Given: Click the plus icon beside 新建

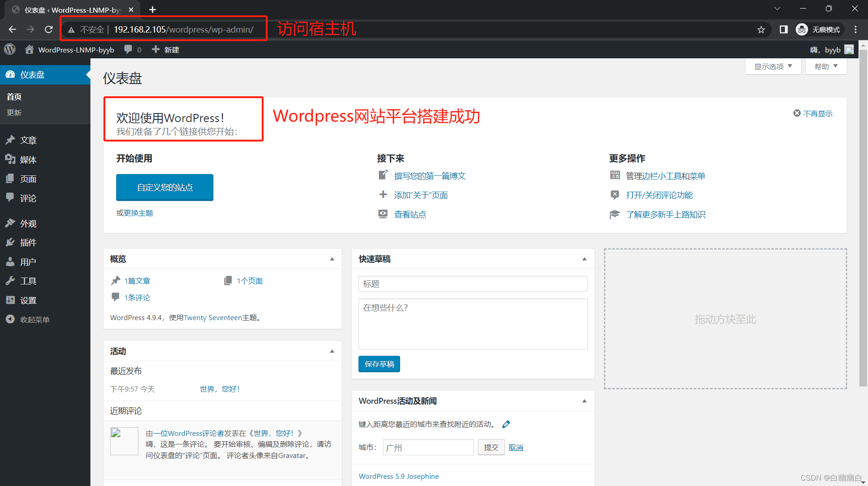Looking at the screenshot, I should point(156,49).
